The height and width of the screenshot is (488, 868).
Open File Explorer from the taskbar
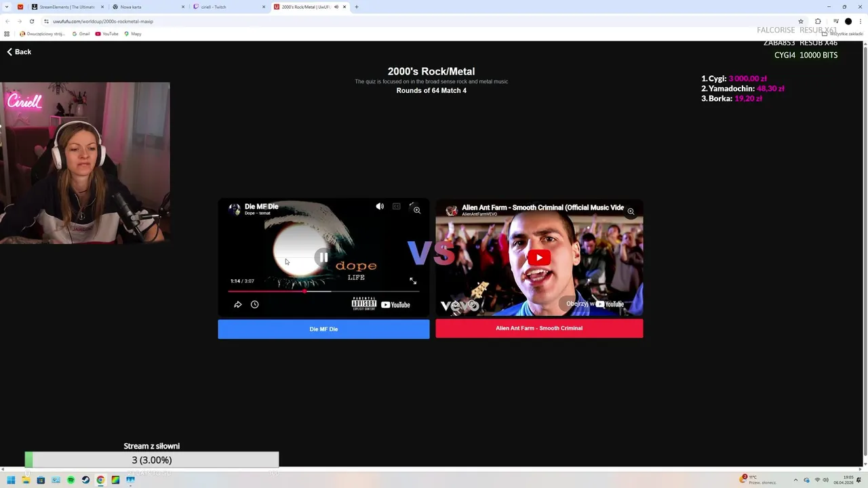click(26, 480)
